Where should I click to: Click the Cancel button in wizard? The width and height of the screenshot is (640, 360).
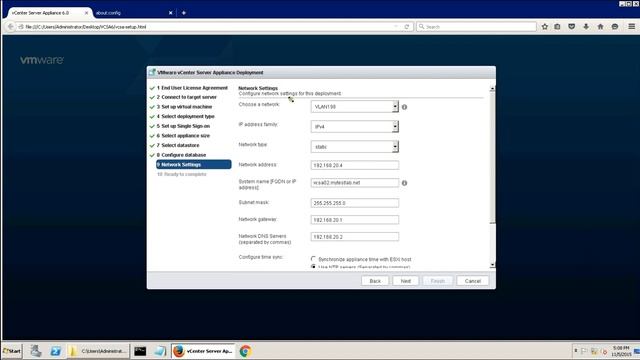tap(472, 281)
